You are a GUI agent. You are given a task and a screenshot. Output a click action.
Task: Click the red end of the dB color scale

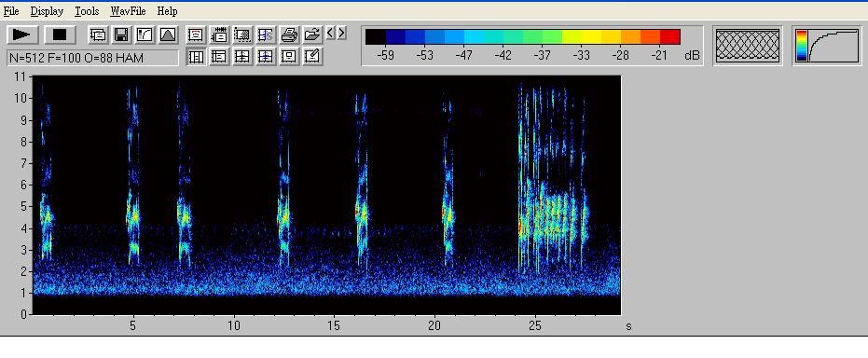669,36
